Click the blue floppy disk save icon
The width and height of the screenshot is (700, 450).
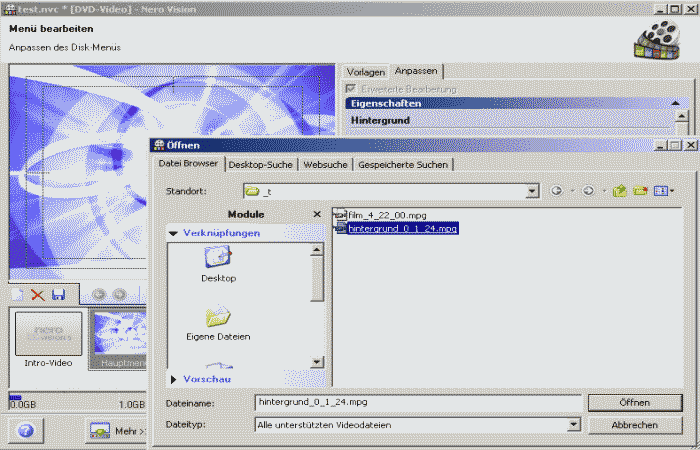pos(59,295)
